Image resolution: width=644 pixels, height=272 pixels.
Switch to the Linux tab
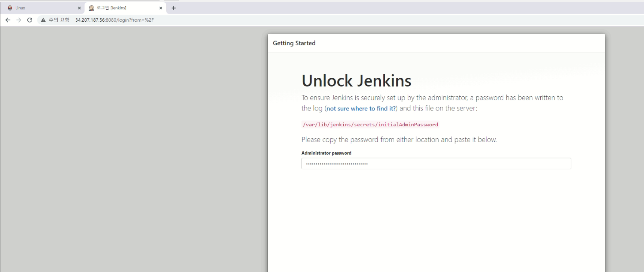(x=44, y=8)
